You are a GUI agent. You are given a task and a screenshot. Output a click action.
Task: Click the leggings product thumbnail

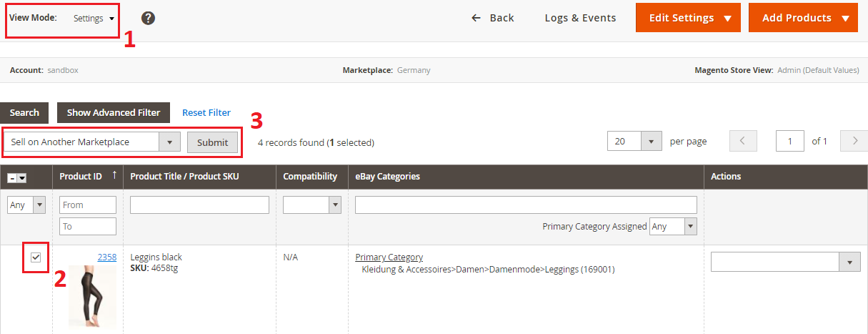coord(91,296)
